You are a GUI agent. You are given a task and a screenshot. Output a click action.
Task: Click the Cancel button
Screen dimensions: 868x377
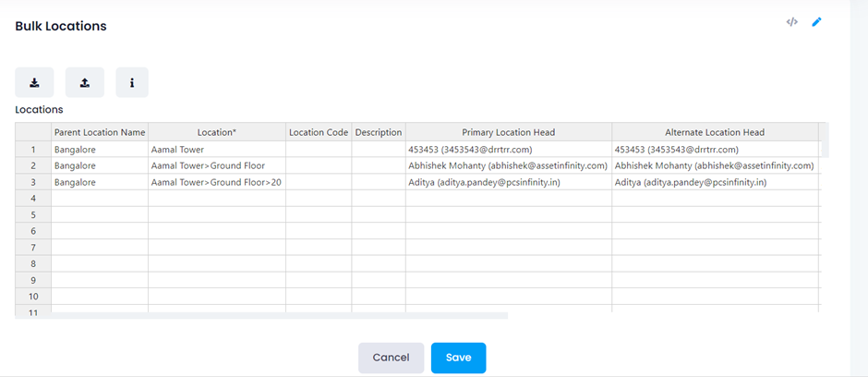pyautogui.click(x=391, y=358)
